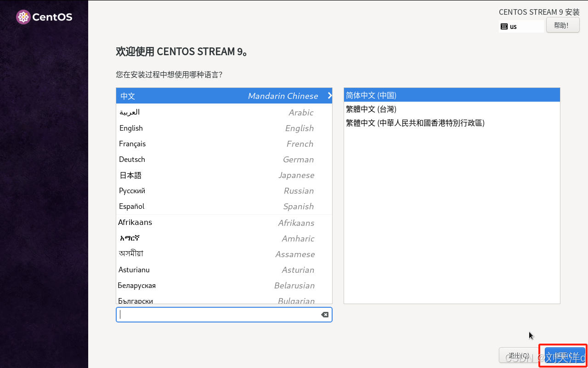Select Français from the language list
The image size is (588, 368).
pyautogui.click(x=224, y=144)
